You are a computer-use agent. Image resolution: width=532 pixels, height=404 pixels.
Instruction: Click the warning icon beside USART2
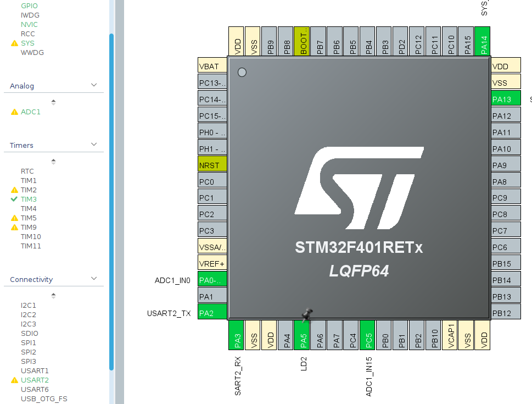[x=14, y=380]
